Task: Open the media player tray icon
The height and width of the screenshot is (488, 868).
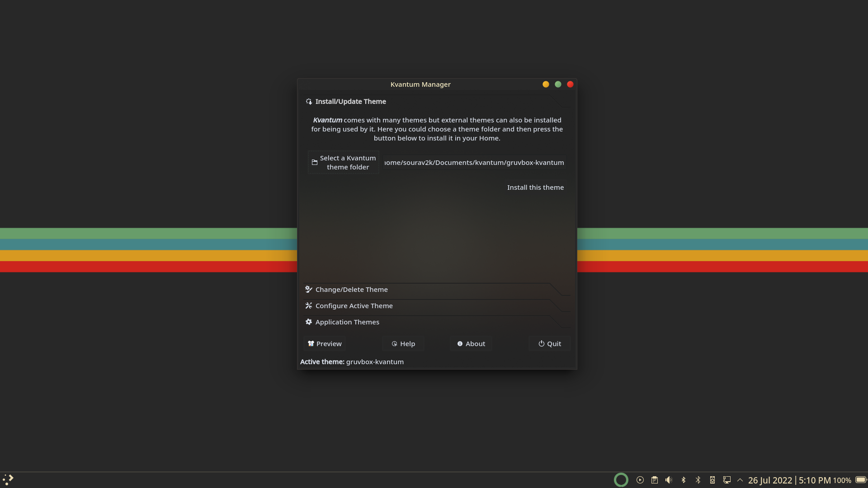Action: pos(640,480)
